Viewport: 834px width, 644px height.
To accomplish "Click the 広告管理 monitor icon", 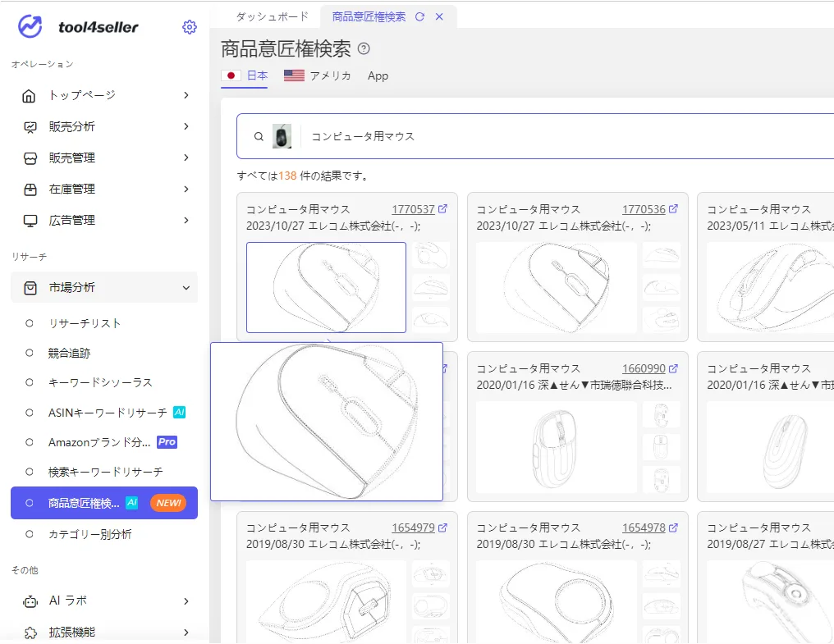I will point(30,221).
